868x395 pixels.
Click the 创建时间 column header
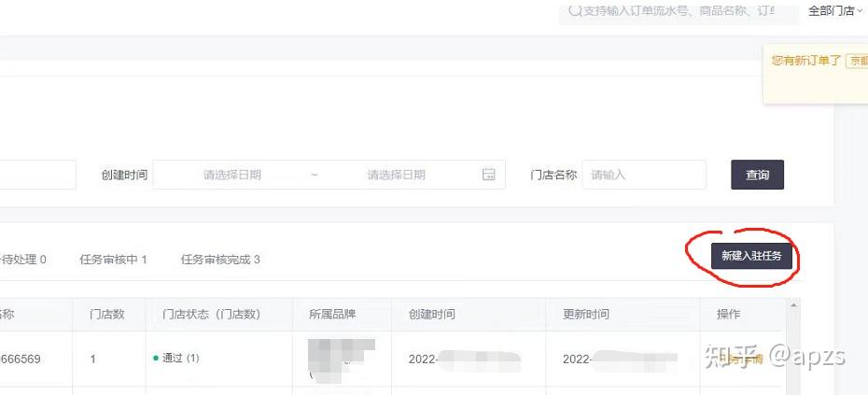(432, 314)
